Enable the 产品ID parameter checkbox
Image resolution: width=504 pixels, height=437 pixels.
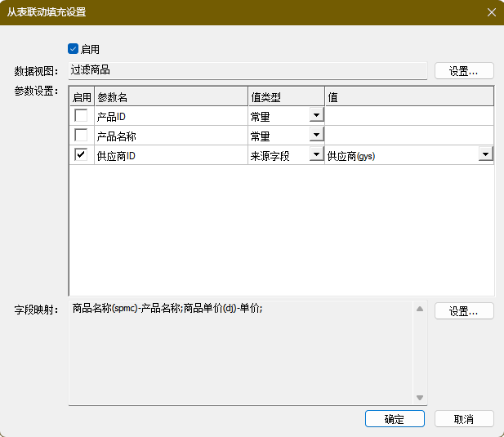pyautogui.click(x=81, y=115)
